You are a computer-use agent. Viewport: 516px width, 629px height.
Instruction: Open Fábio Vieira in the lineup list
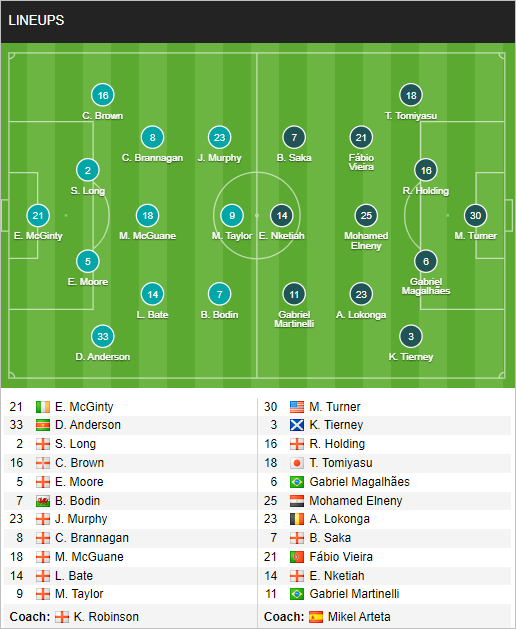coord(341,557)
